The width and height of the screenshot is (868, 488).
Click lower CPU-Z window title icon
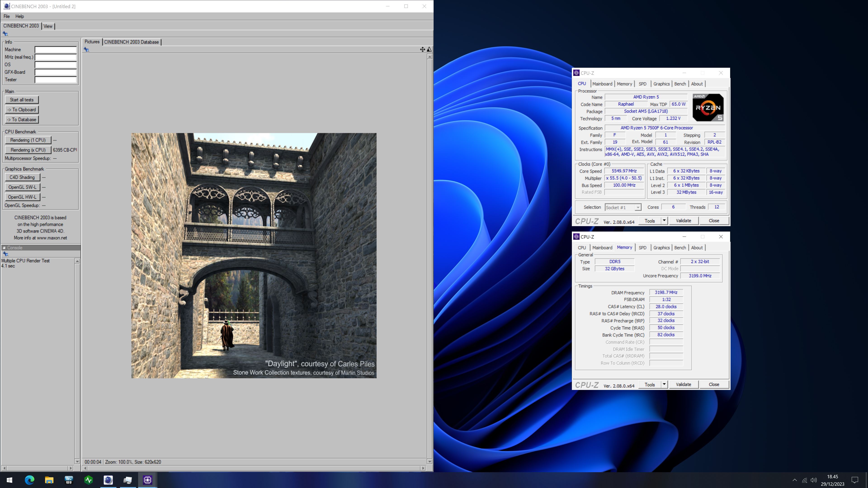[577, 237]
